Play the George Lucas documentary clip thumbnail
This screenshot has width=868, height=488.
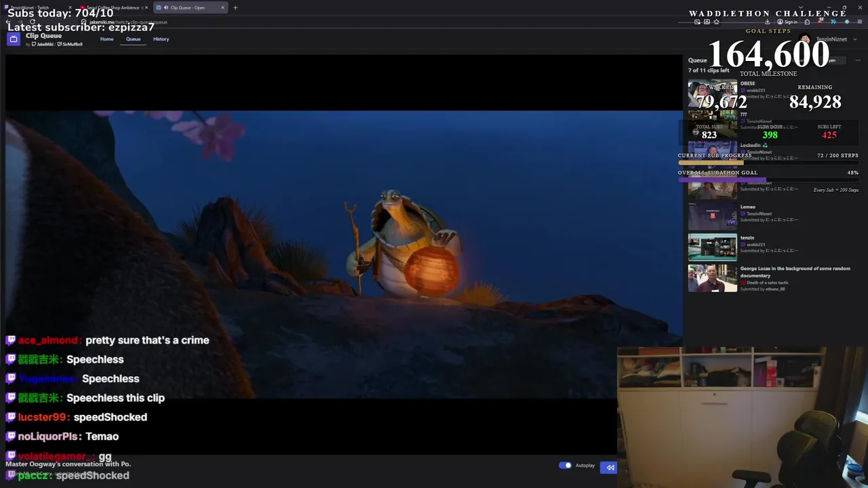[x=712, y=278]
